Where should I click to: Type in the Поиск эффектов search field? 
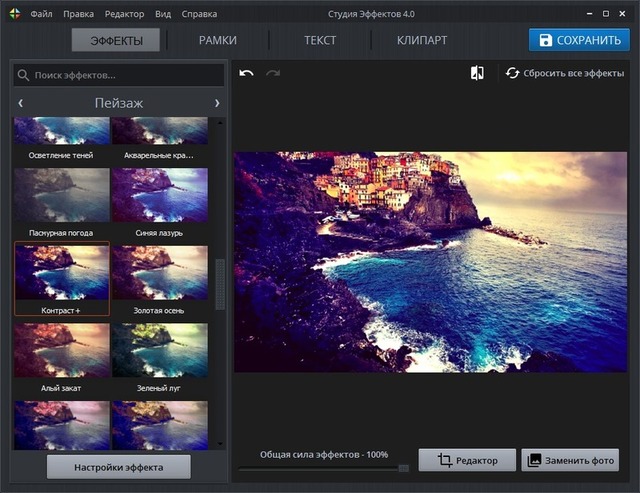point(125,75)
